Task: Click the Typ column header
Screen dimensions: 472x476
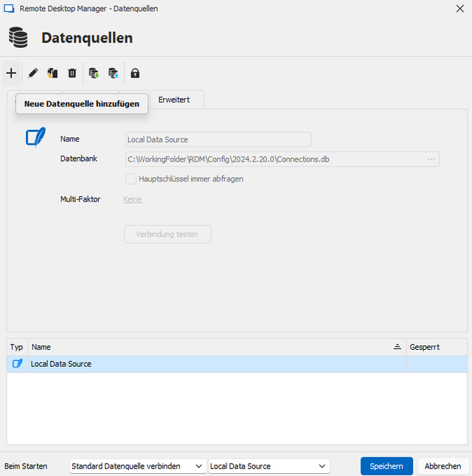Action: coord(17,347)
